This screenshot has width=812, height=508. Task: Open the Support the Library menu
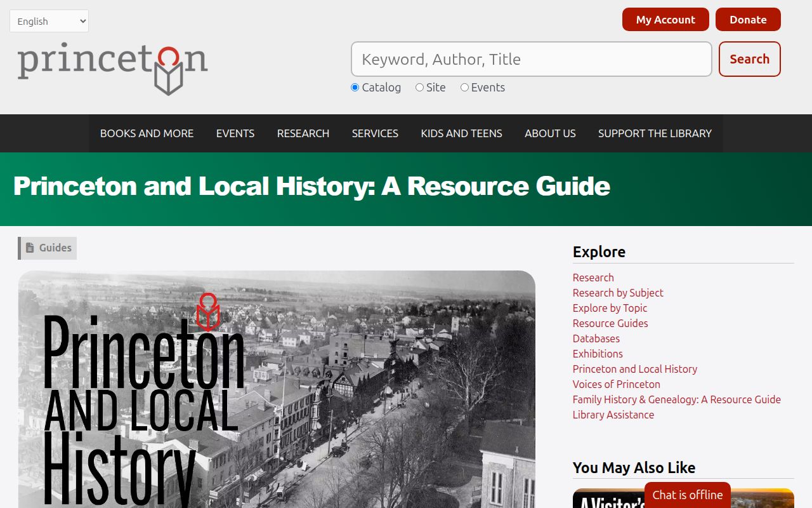[x=655, y=133]
